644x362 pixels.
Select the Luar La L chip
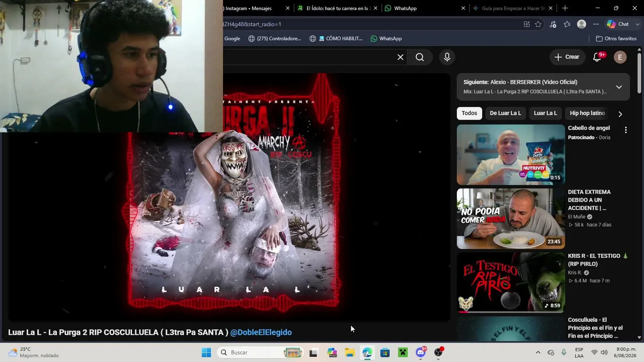point(545,113)
